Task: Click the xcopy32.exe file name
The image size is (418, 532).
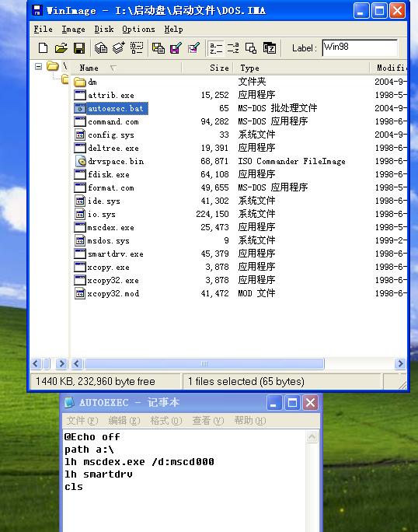Action: click(x=113, y=281)
